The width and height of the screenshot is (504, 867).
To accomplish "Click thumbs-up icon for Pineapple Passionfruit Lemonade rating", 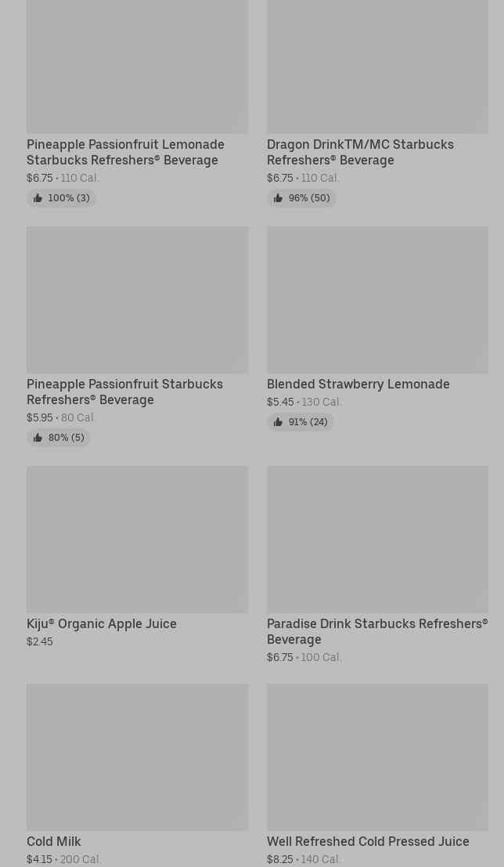I will [38, 198].
